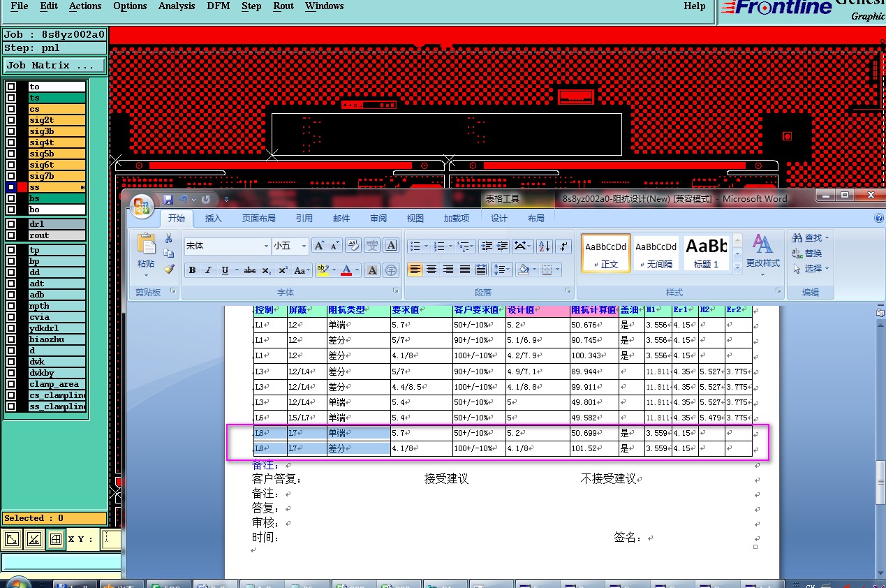
Task: Toggle checkbox for layer cs
Action: [x=11, y=109]
